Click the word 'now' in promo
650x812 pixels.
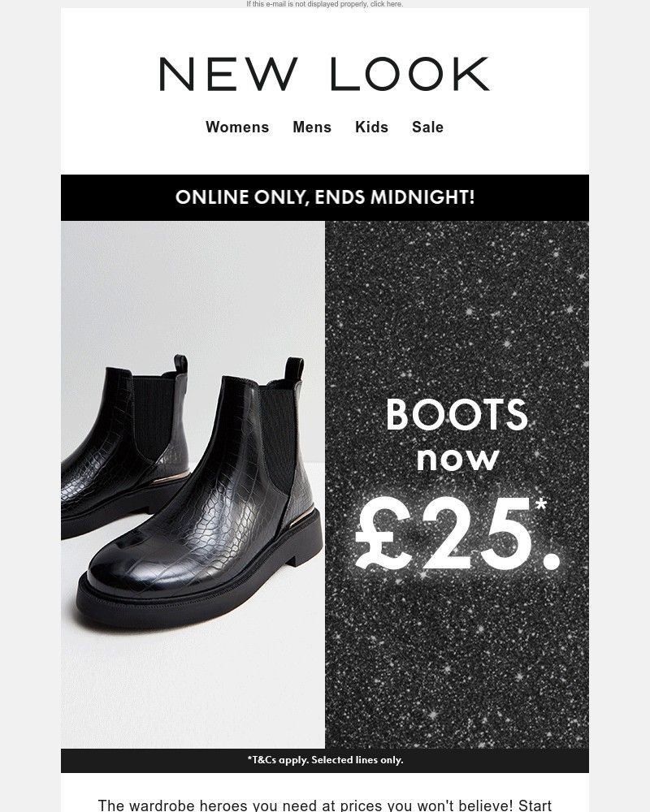457,460
